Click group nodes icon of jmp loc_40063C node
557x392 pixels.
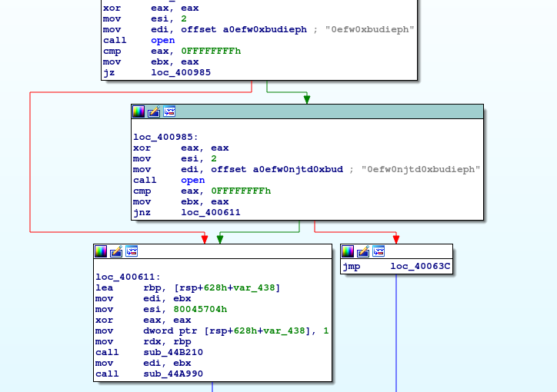[x=379, y=251]
